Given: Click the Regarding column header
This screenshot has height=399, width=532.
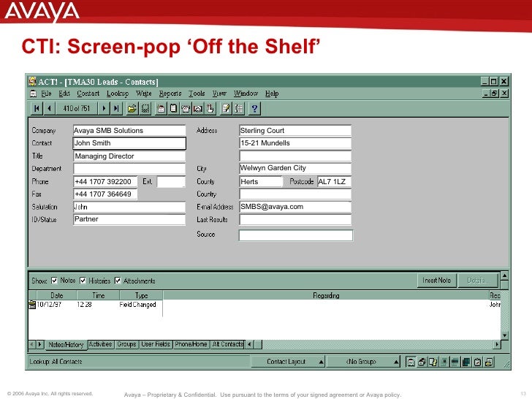Looking at the screenshot, I should 326,295.
